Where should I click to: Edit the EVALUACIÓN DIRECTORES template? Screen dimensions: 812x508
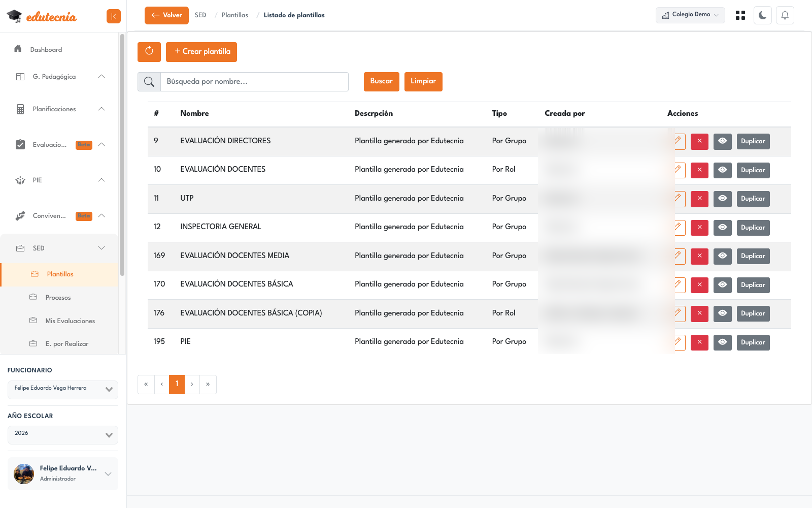(x=679, y=141)
